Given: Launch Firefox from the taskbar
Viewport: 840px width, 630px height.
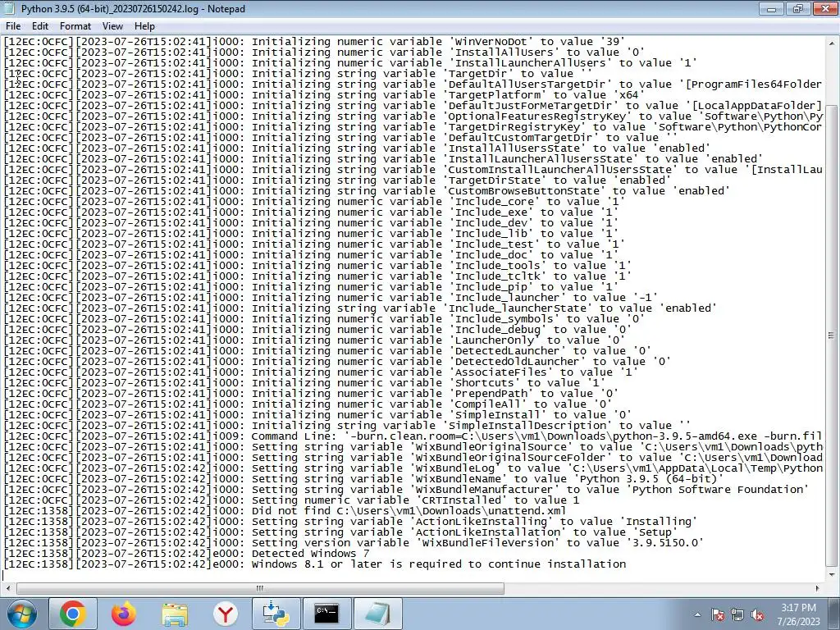Looking at the screenshot, I should (x=124, y=614).
